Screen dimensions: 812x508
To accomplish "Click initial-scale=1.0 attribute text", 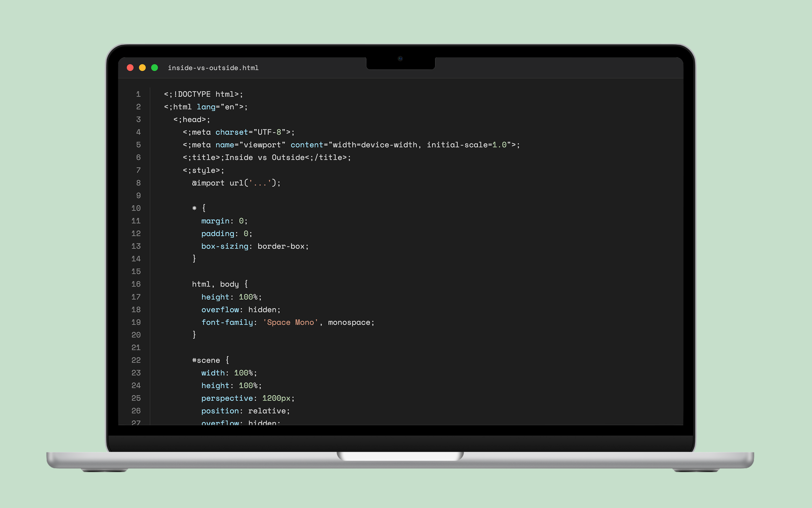I will 466,145.
